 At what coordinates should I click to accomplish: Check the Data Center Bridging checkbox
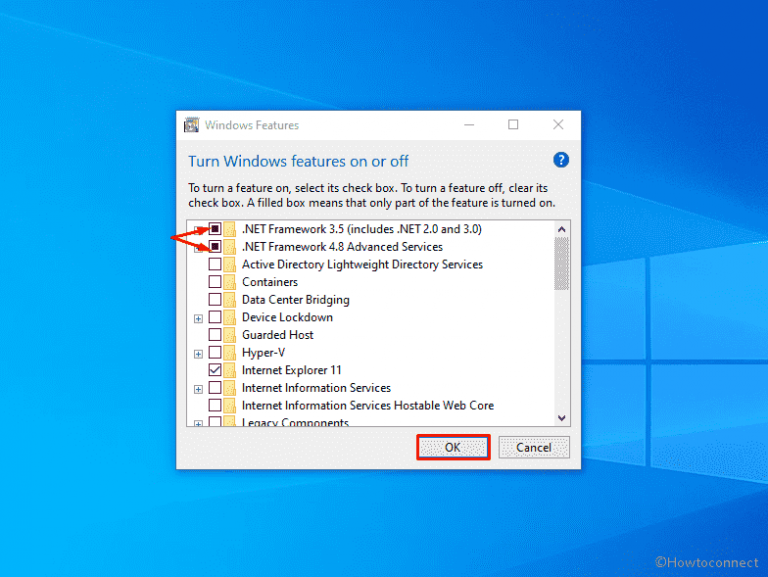pyautogui.click(x=215, y=299)
